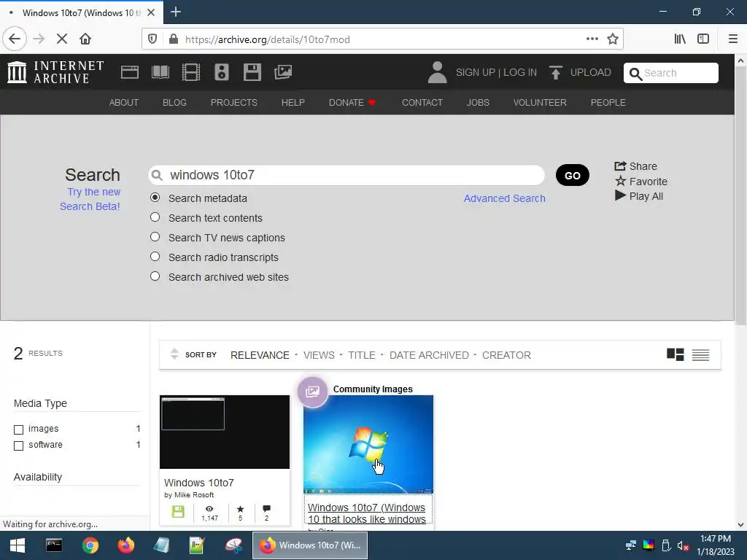747x560 pixels.
Task: Open the Images icon in Archive header
Action: 283,72
